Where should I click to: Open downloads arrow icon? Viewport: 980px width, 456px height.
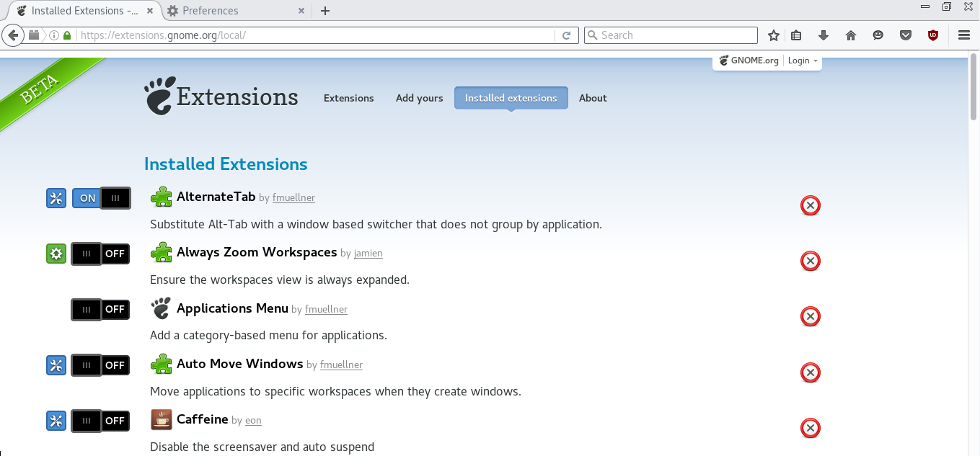pos(824,35)
